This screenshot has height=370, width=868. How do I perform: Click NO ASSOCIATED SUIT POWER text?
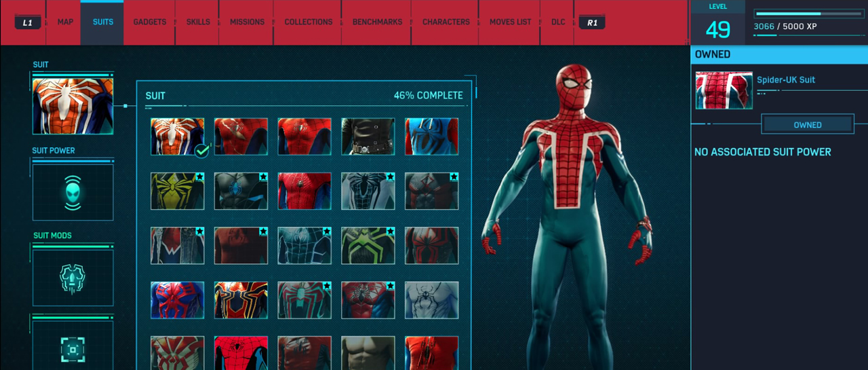(x=763, y=152)
